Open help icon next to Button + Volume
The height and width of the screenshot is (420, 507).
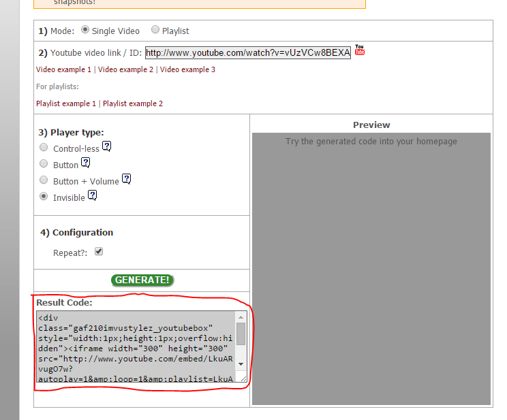(x=127, y=178)
